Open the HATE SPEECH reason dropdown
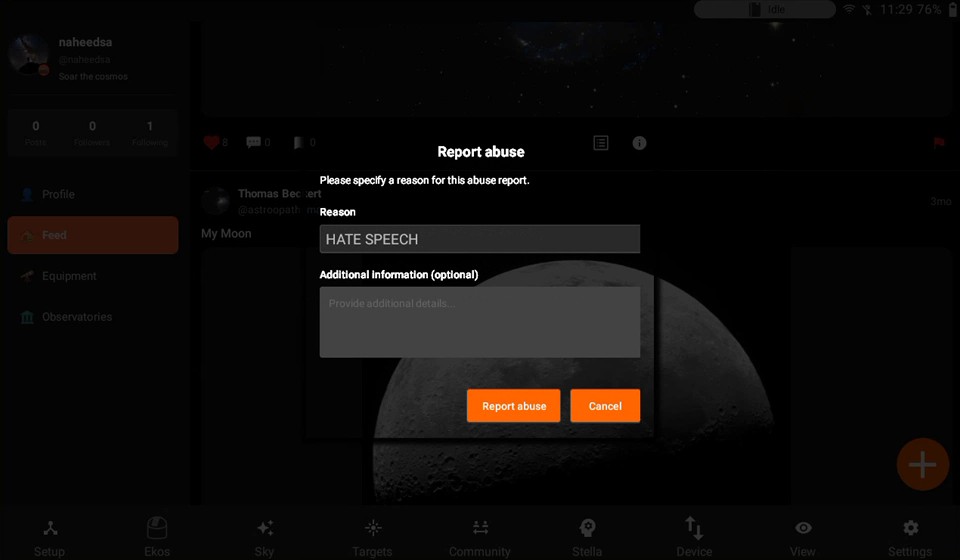Image resolution: width=960 pixels, height=560 pixels. 479,239
